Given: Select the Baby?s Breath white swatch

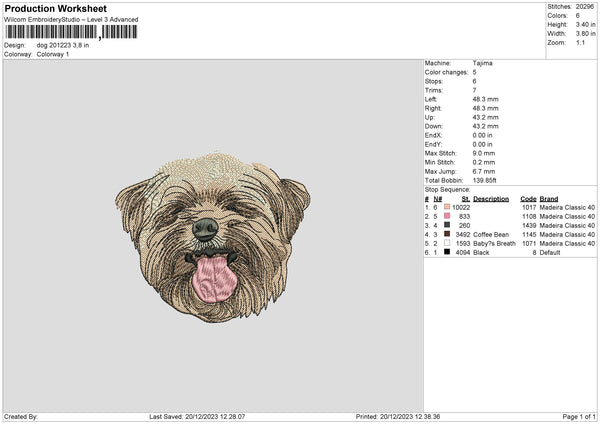Looking at the screenshot, I should 446,243.
